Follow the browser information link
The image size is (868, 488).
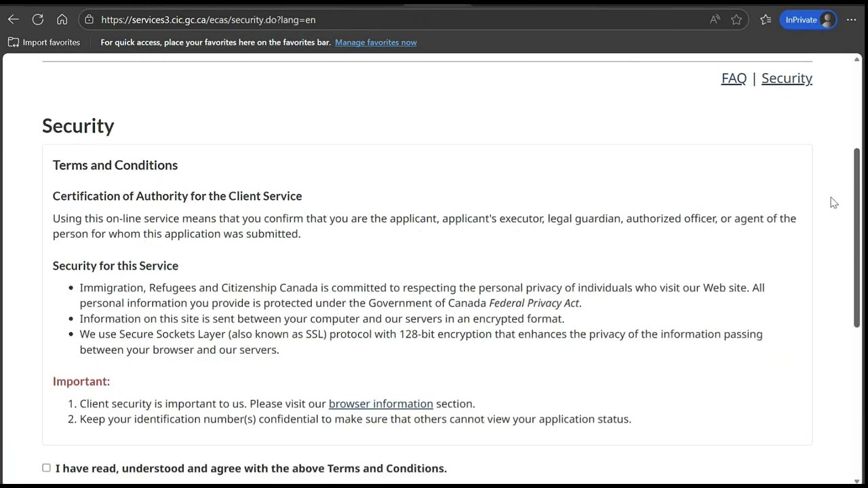[380, 403]
